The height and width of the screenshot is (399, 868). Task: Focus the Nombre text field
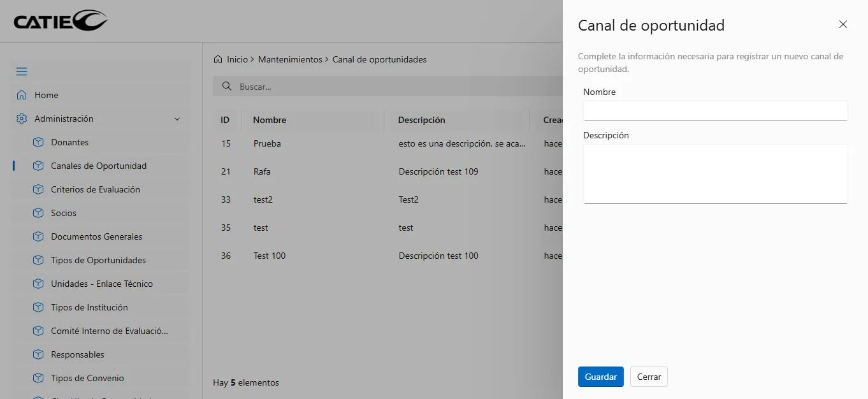pyautogui.click(x=715, y=111)
